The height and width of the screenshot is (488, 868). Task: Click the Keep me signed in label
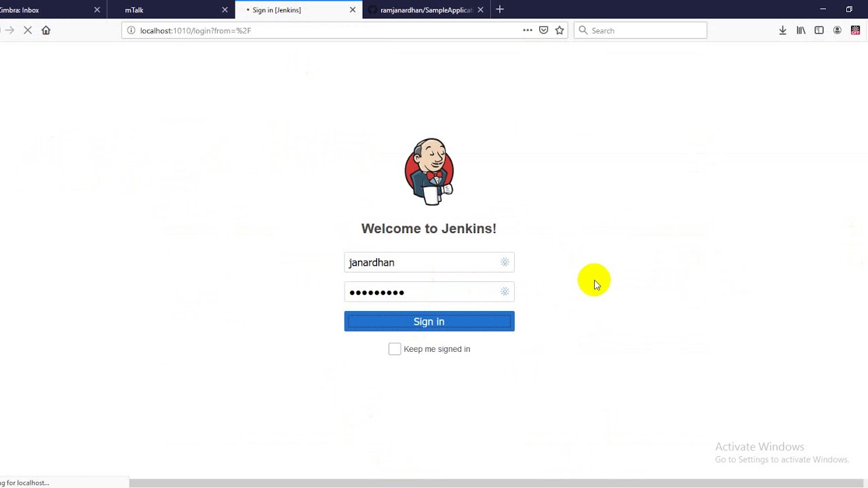click(437, 349)
